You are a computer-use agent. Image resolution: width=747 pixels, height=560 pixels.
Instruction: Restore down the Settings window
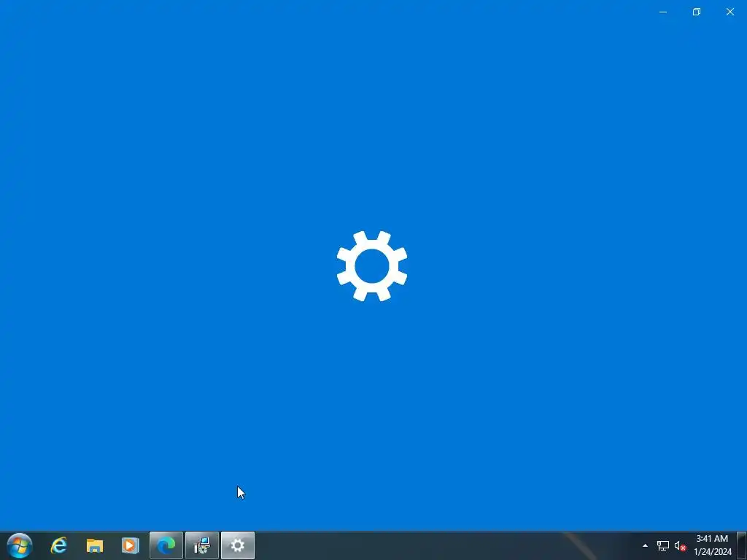click(697, 12)
